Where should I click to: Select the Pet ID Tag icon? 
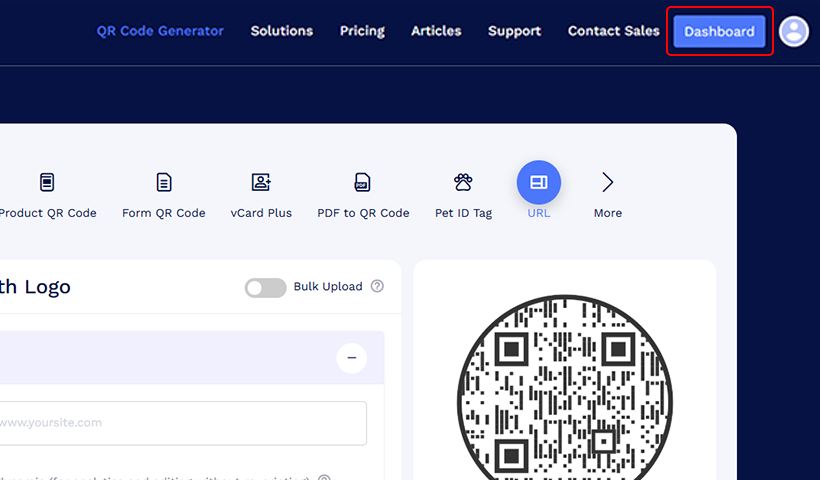tap(463, 183)
